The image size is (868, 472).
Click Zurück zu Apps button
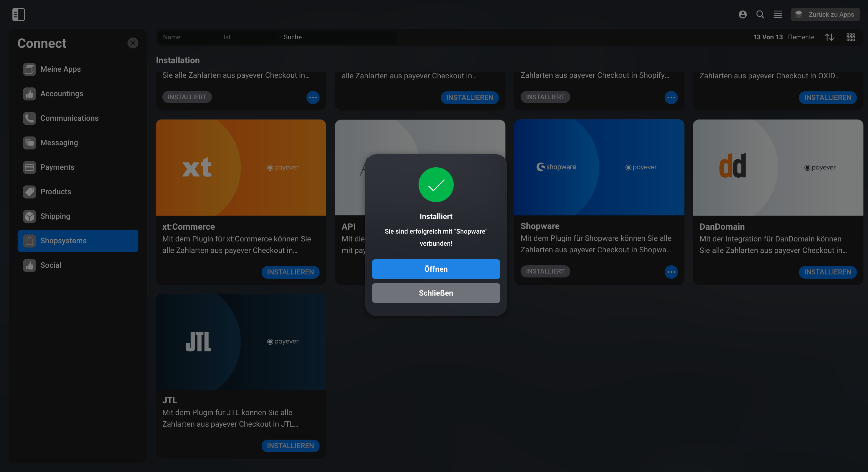[x=825, y=15]
